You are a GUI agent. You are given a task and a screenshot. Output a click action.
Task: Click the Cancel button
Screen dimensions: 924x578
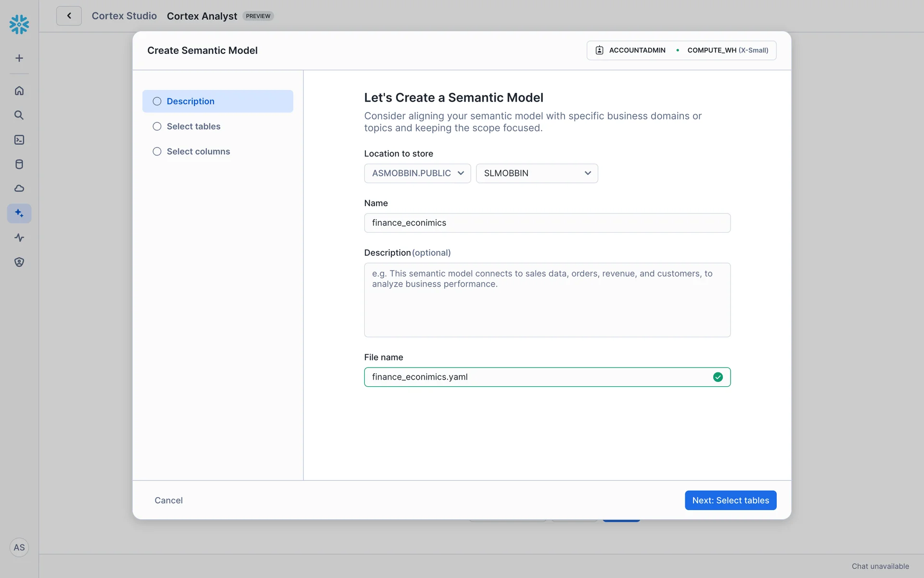click(168, 500)
